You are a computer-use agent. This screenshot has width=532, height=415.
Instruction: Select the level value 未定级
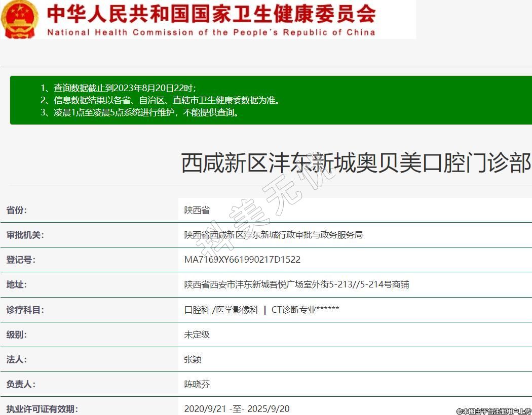[x=197, y=334]
